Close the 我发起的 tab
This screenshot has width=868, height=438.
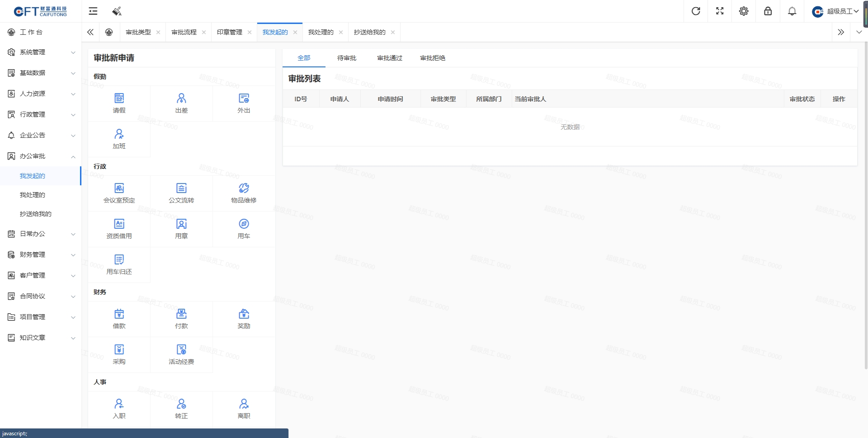click(x=295, y=32)
